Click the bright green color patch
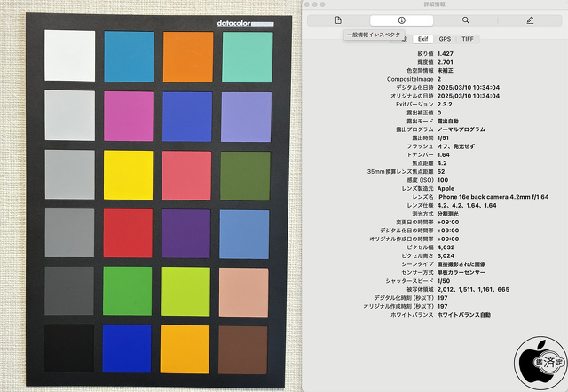 (128, 288)
